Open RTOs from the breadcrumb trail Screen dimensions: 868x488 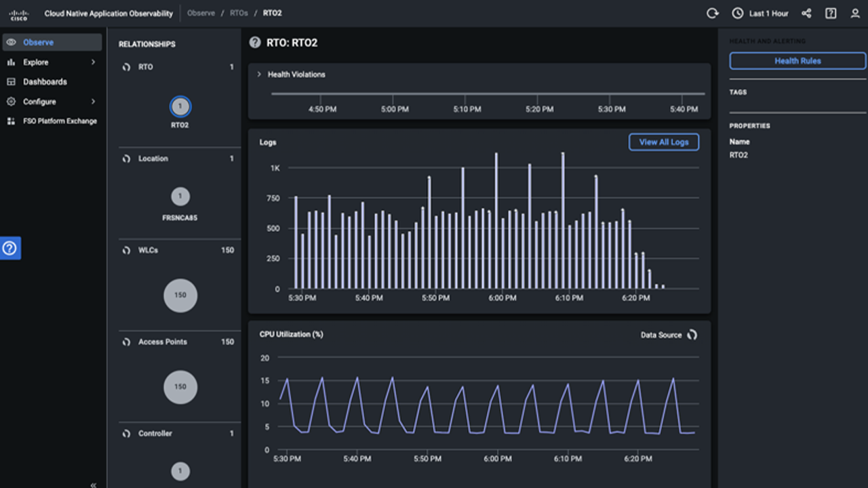[x=238, y=12]
